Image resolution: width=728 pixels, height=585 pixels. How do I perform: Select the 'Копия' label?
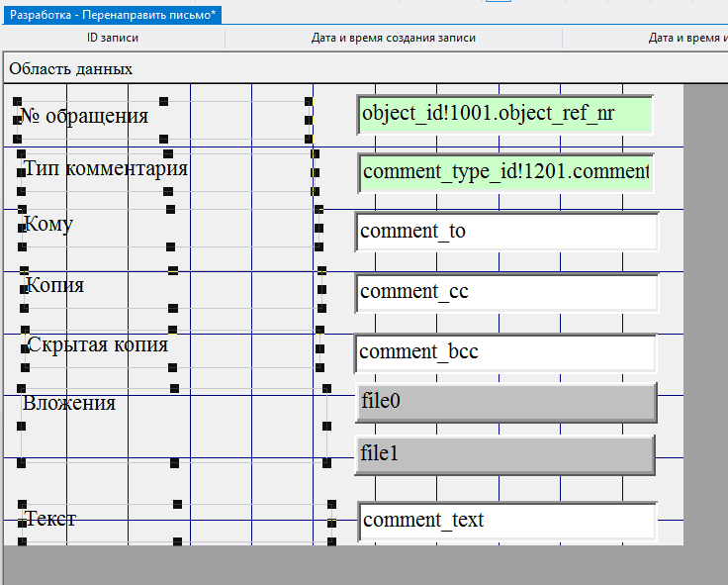coord(55,285)
